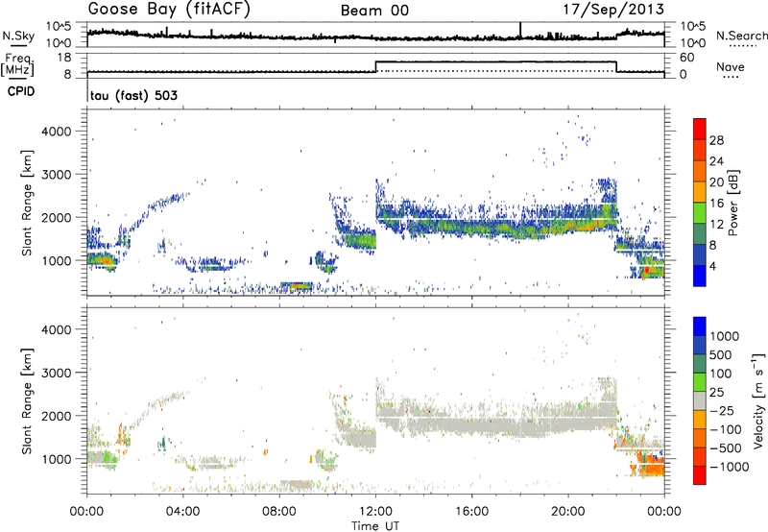The image size is (768, 532).
Task: Click the '28' label on Power colorbar
Action: pos(716,140)
